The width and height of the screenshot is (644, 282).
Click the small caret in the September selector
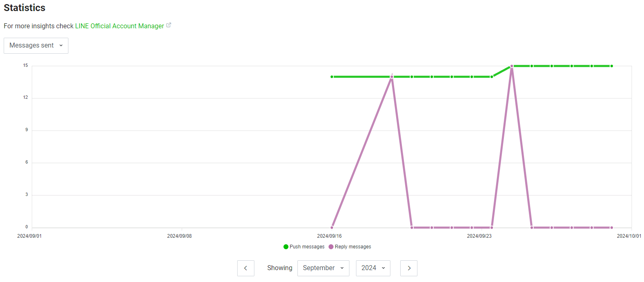pyautogui.click(x=342, y=268)
